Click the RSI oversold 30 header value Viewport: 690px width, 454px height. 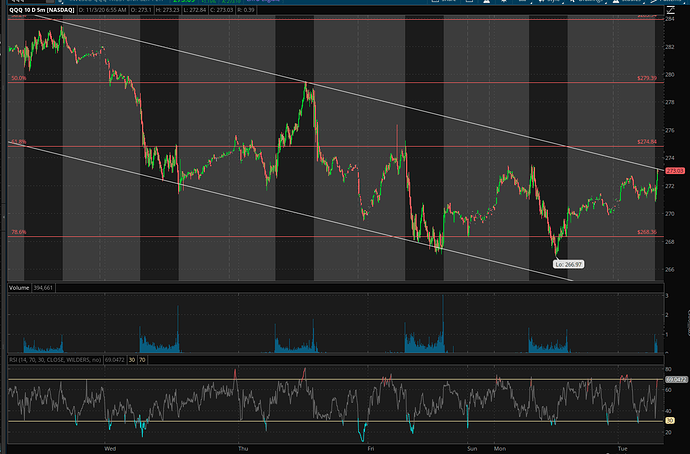[x=132, y=360]
